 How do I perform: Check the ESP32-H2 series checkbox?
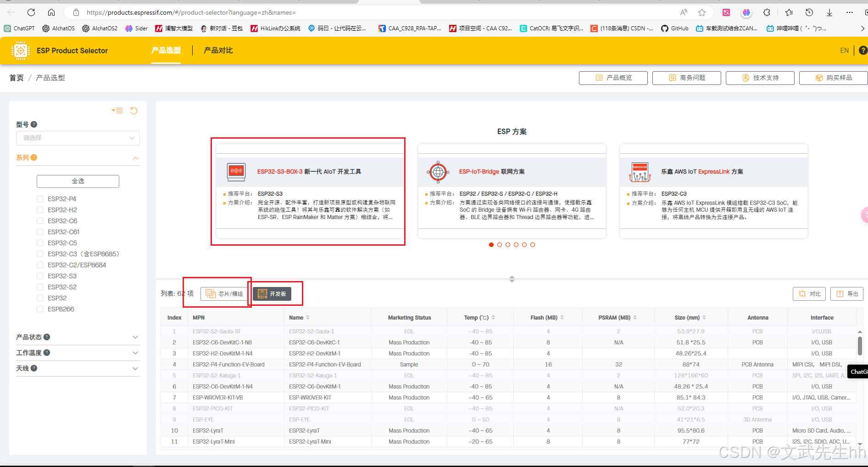[x=40, y=210]
